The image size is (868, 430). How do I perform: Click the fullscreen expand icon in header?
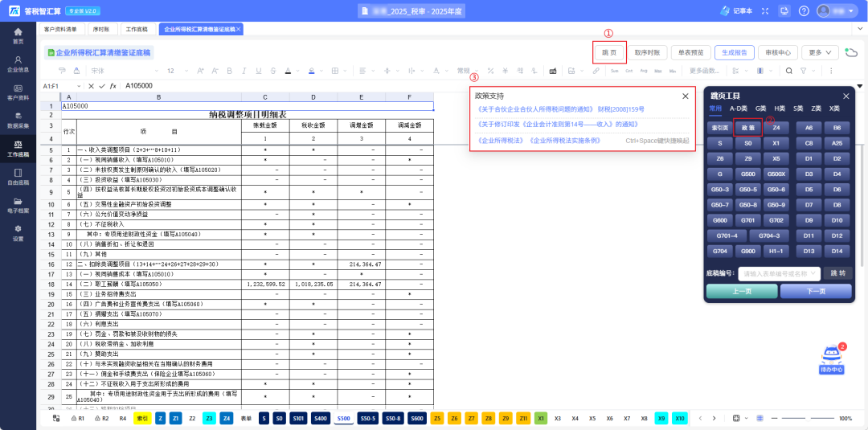766,10
